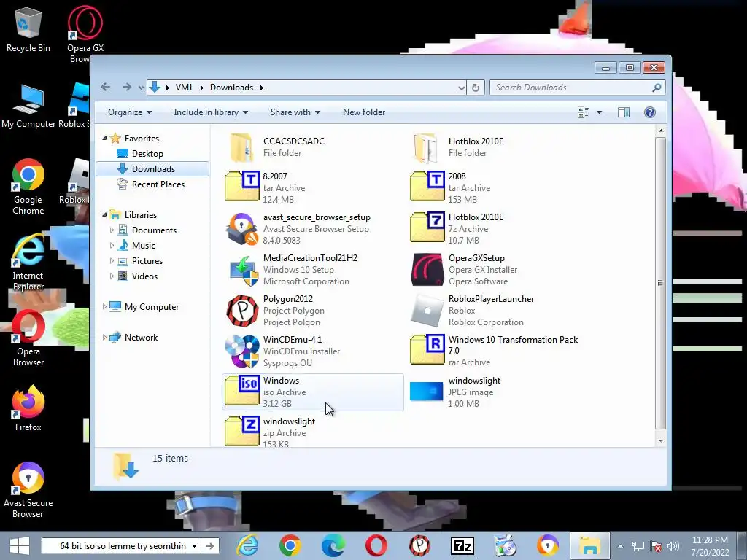Click the Back navigation arrow

coord(106,87)
